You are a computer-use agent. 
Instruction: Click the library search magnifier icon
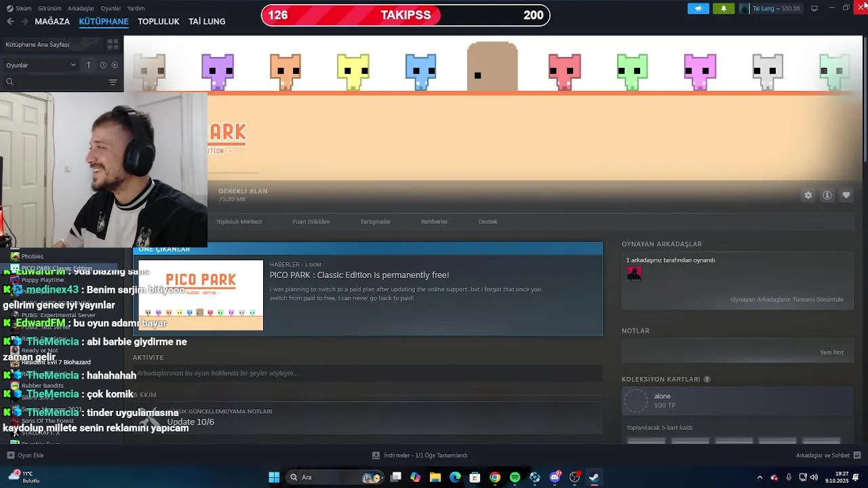point(9,82)
